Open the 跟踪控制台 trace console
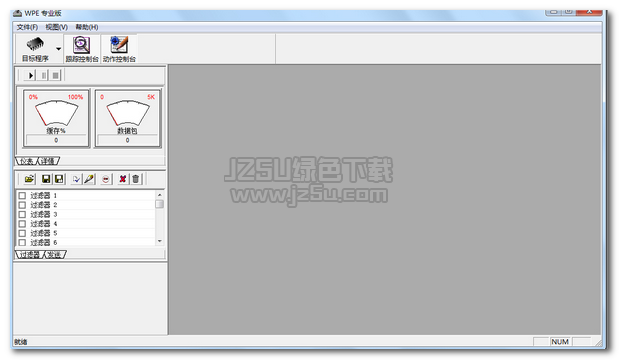 pyautogui.click(x=81, y=49)
